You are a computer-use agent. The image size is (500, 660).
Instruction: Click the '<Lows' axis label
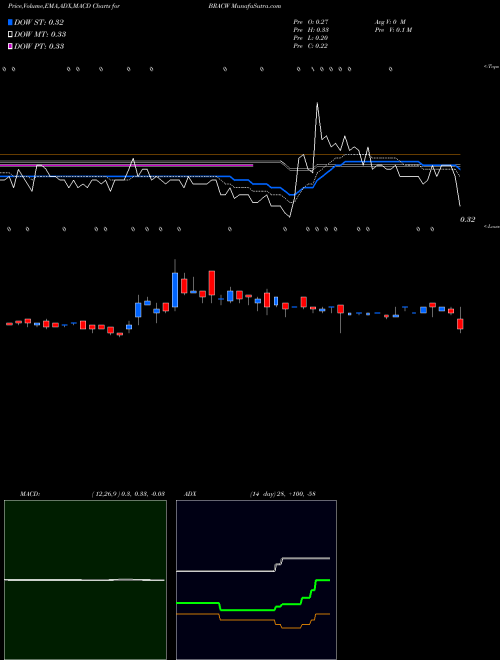point(491,226)
